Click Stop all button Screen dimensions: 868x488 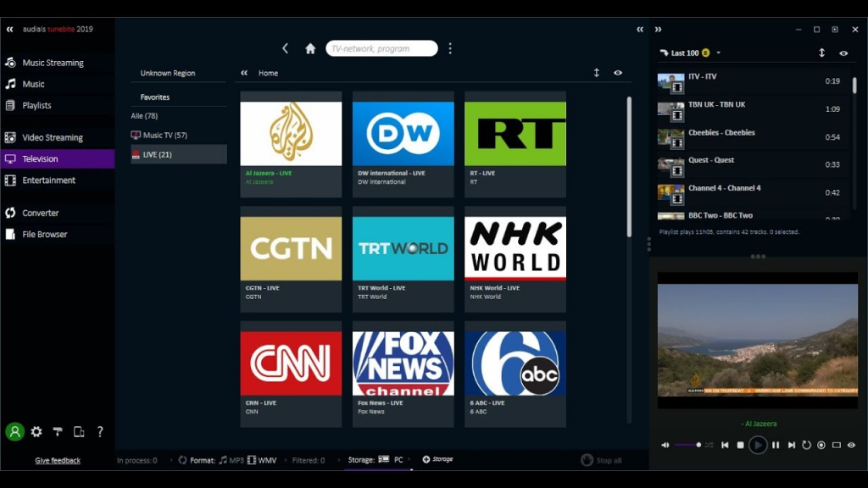601,460
